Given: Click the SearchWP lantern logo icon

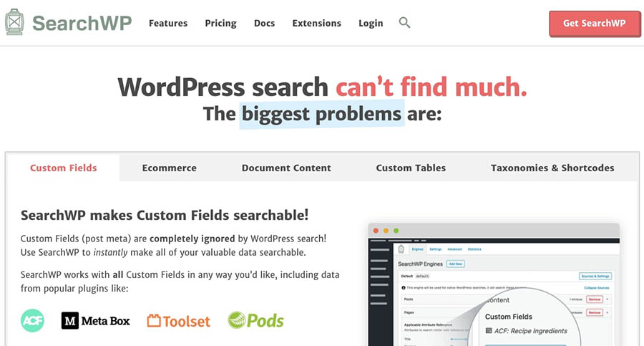Looking at the screenshot, I should (14, 22).
